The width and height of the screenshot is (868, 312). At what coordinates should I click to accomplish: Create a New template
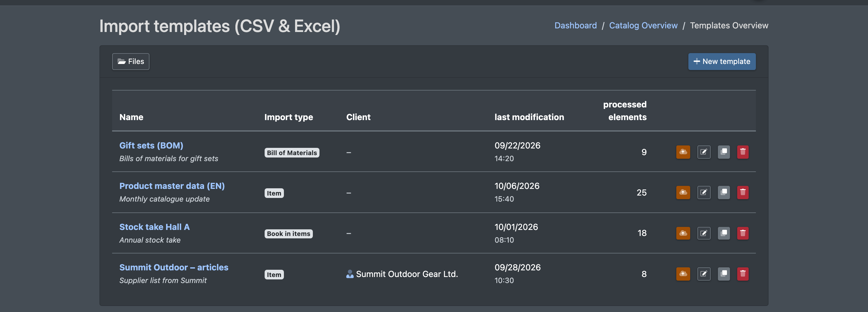point(722,61)
